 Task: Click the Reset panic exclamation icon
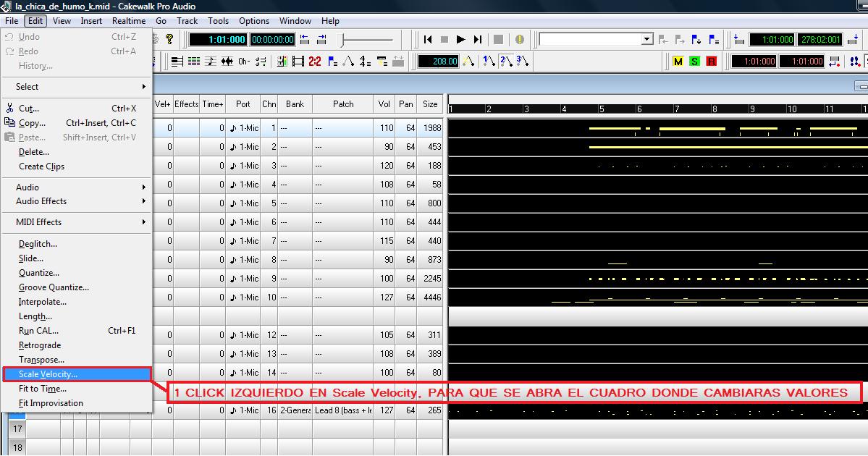coord(519,39)
